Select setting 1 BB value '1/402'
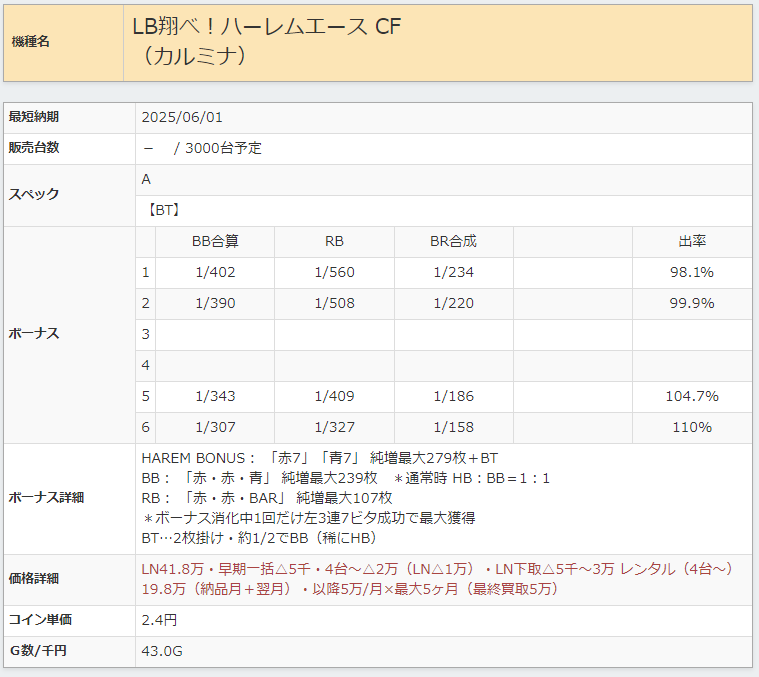 coord(215,272)
